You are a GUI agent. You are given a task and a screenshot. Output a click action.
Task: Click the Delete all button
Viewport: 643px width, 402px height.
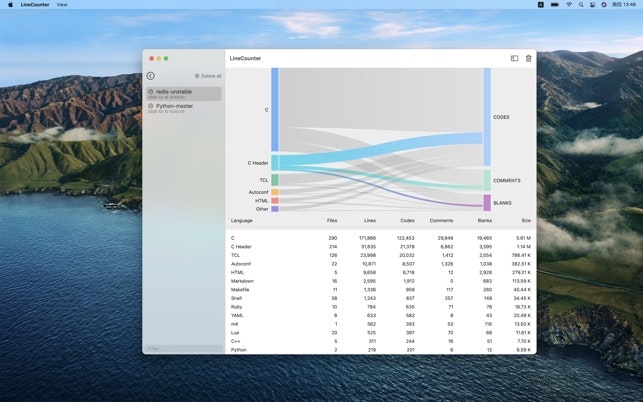coord(208,76)
